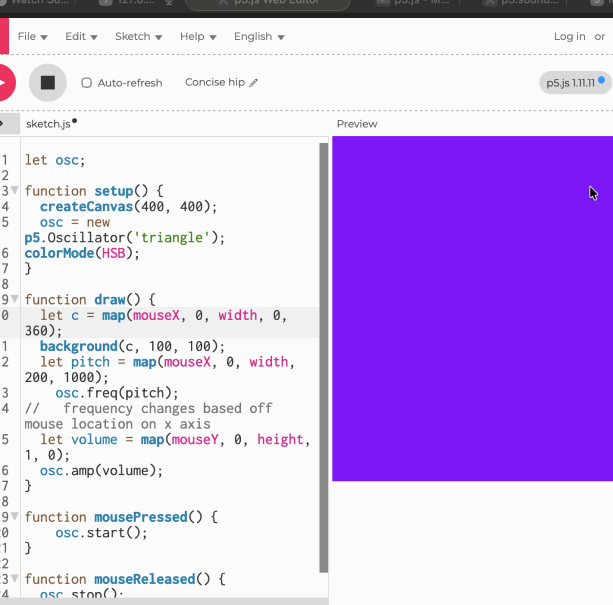Click the purple preview canvas
613x605 pixels.
point(472,308)
